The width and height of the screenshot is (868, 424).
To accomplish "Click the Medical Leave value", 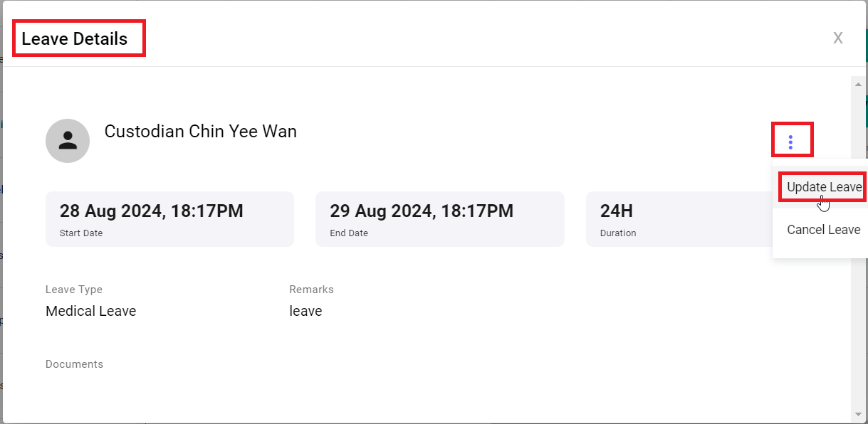I will [90, 311].
